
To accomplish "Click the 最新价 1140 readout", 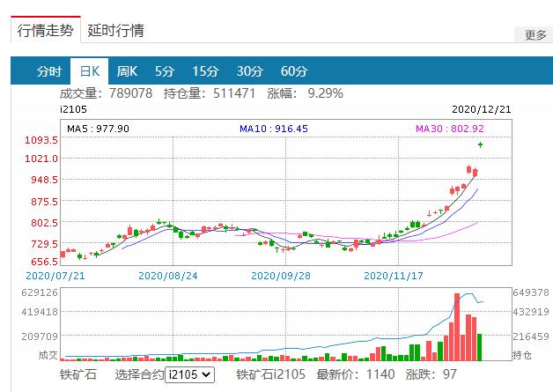I will coord(350,374).
